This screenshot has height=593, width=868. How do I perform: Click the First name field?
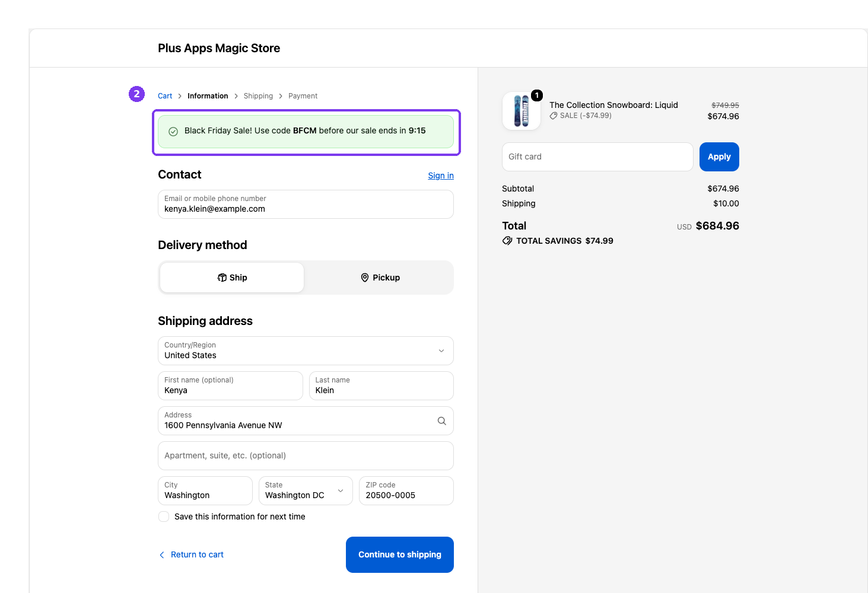click(230, 385)
